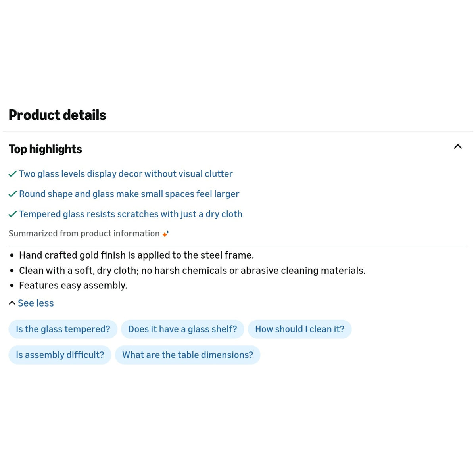Click checkmark icon beside Two glass levels
The image size is (476, 476).
(13, 174)
